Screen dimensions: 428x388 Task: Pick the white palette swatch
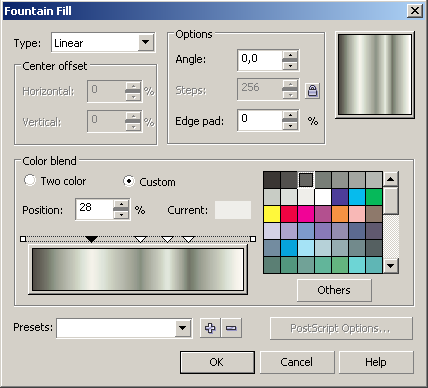click(x=323, y=197)
